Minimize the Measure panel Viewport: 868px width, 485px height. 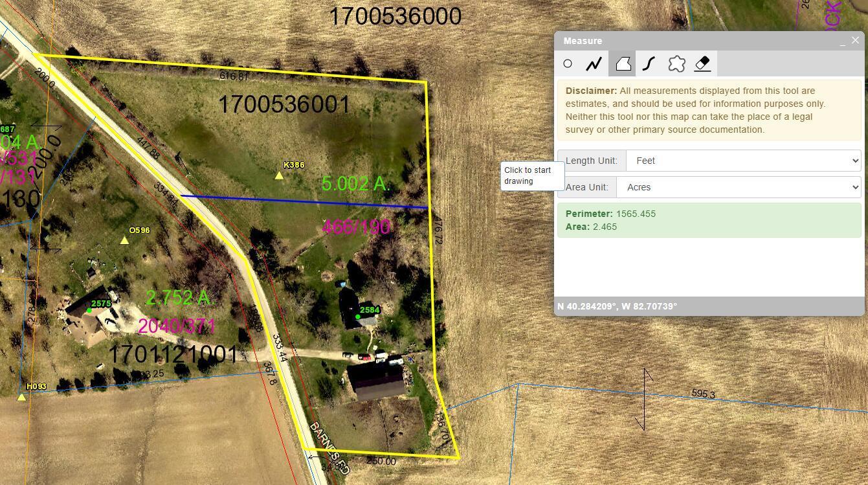tap(842, 41)
